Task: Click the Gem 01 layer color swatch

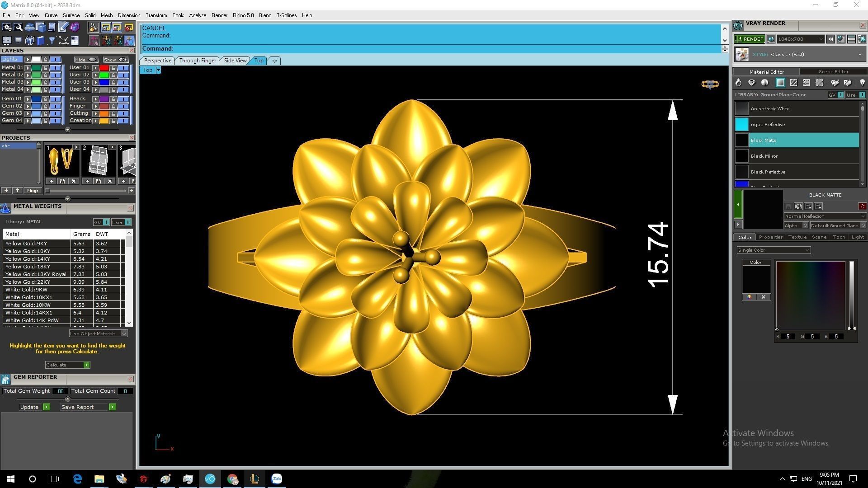Action: pos(36,99)
